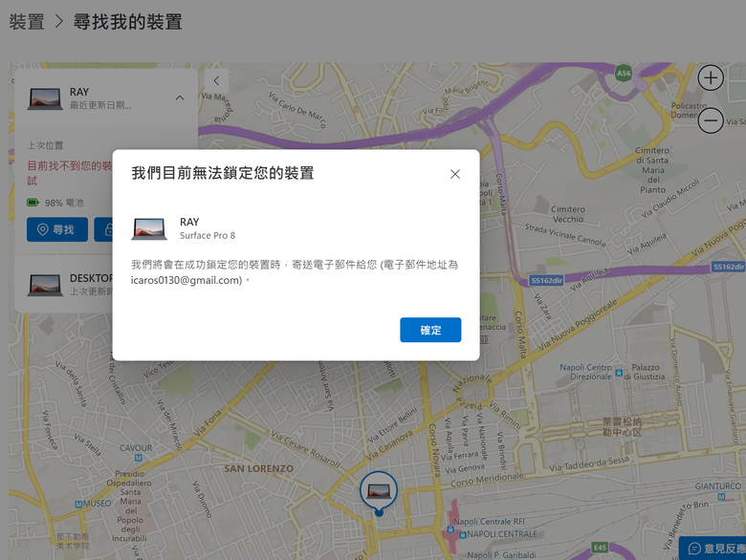Click the CAVOUR metro station label
Image resolution: width=746 pixels, height=560 pixels.
pyautogui.click(x=136, y=448)
